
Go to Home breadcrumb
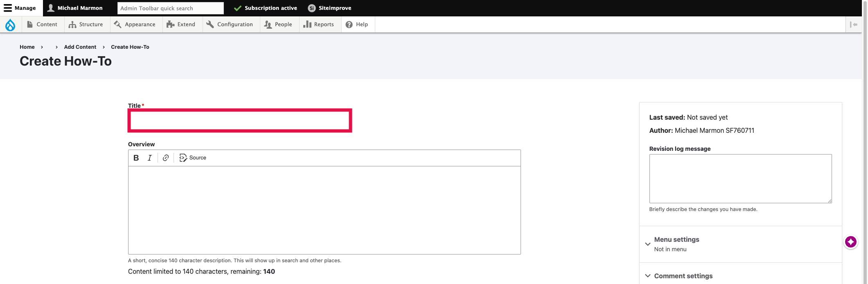pyautogui.click(x=27, y=47)
